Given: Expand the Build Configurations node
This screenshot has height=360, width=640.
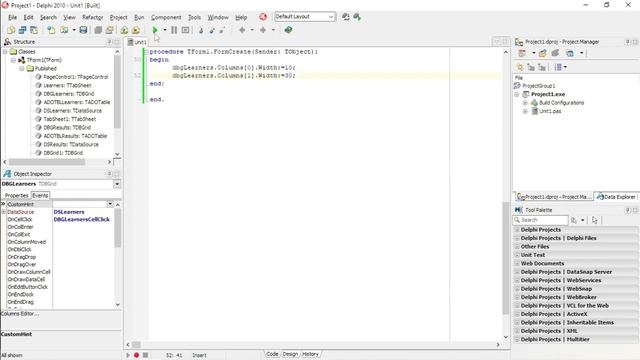Looking at the screenshot, I should [x=525, y=103].
